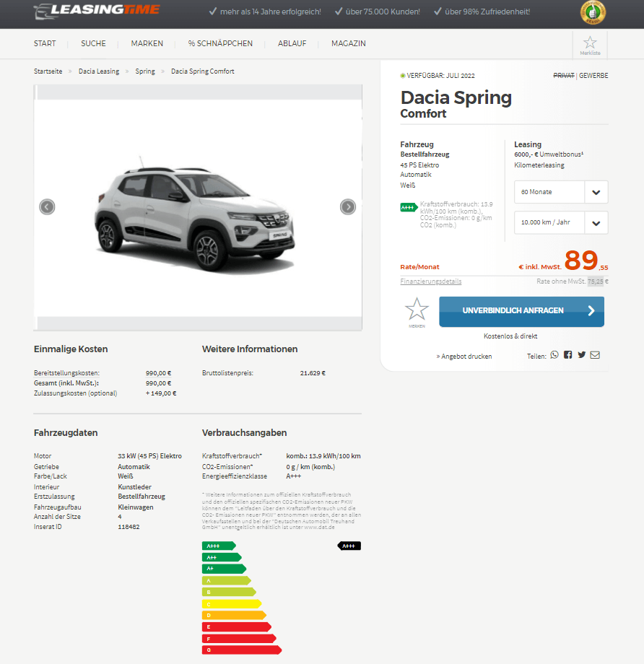Click the light-green B efficiency bar

tap(229, 592)
